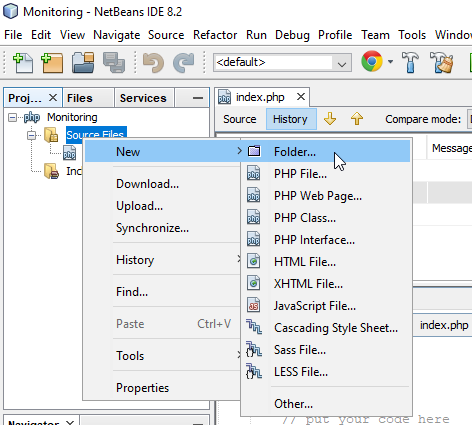
Task: Toggle the History view button
Action: coord(290,119)
